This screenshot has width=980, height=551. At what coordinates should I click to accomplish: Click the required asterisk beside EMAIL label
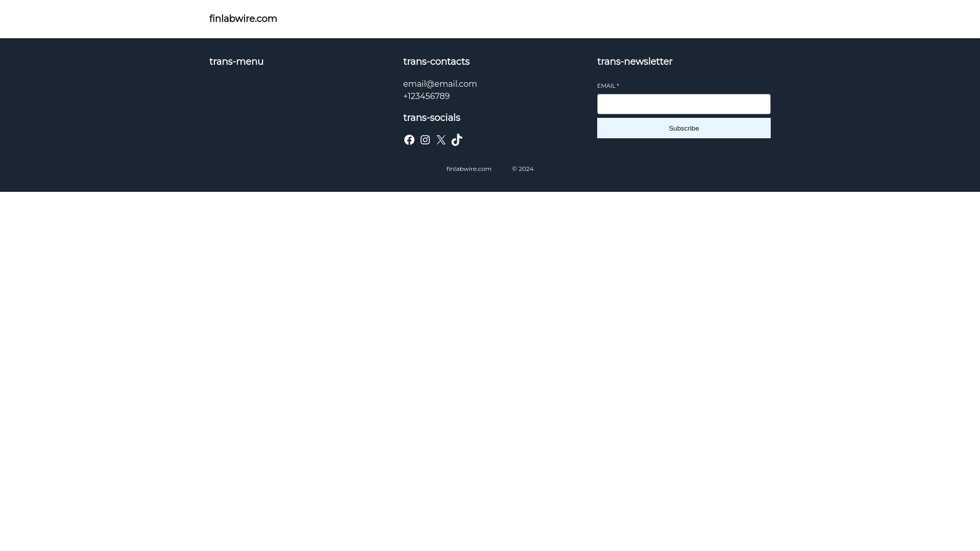point(618,86)
